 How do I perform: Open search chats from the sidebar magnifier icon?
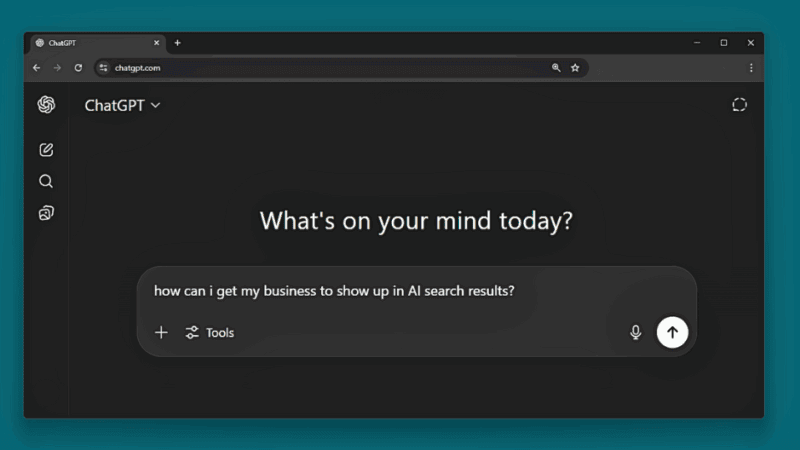(46, 181)
